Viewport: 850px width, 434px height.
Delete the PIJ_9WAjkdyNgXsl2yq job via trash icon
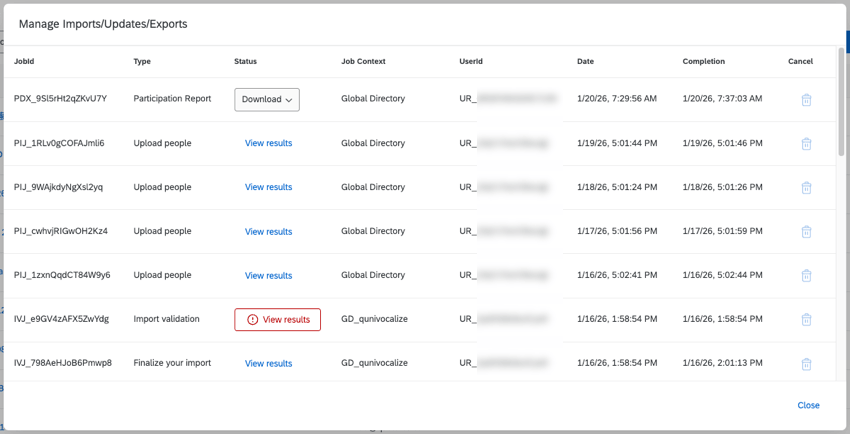(806, 188)
